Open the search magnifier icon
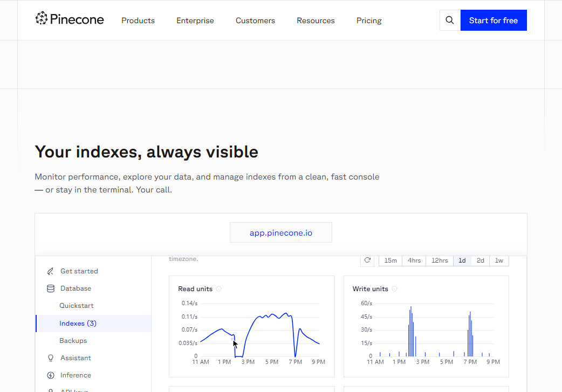562x392 pixels. click(x=450, y=20)
